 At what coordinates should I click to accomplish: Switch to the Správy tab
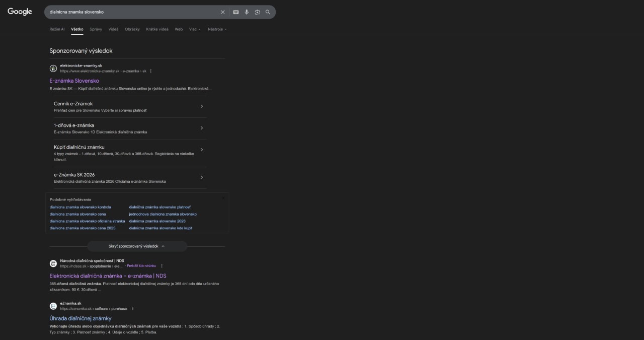coord(96,29)
